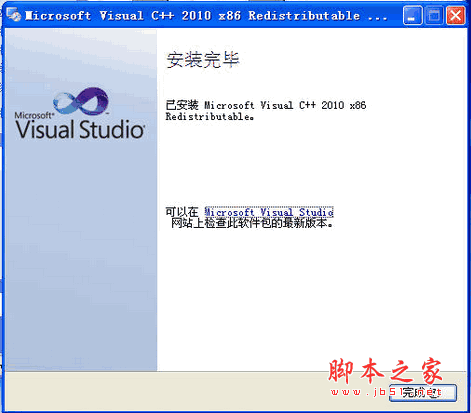
Task: Click the 完成 (Finish) button
Action: click(x=423, y=392)
